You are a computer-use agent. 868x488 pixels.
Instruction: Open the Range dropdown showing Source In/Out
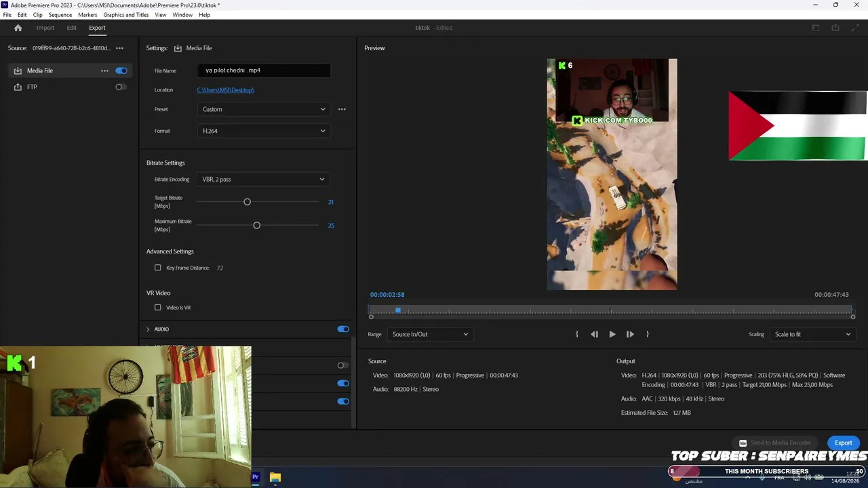[430, 334]
